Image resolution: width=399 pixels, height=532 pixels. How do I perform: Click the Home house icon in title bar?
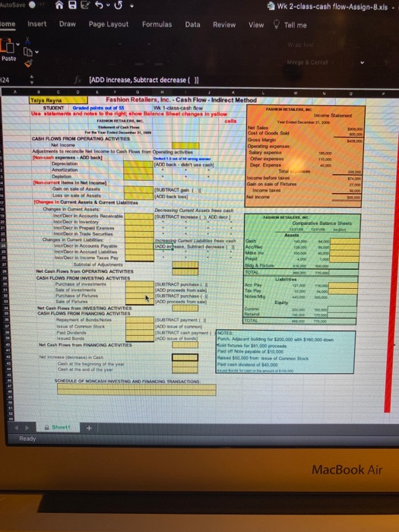point(60,6)
